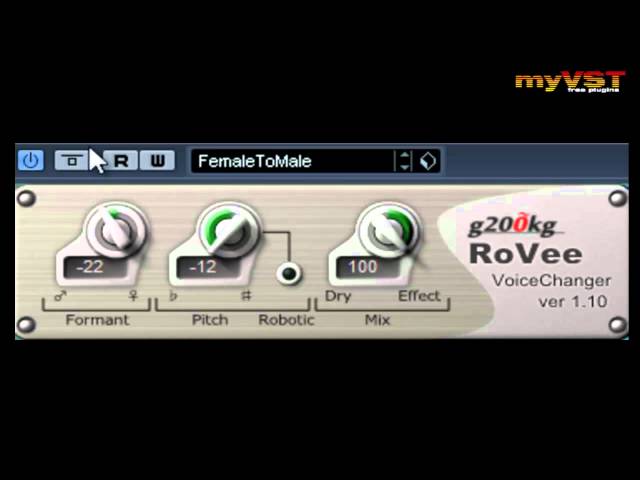Click the sharp symbol under Pitch
Screen dimensions: 640x480
tap(246, 296)
